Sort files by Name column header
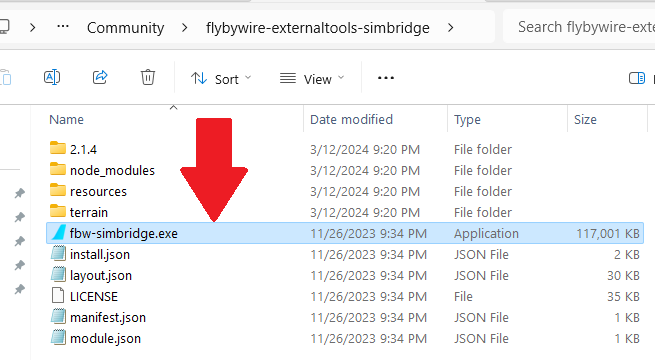Viewport: 655px width, 360px height. click(x=66, y=119)
